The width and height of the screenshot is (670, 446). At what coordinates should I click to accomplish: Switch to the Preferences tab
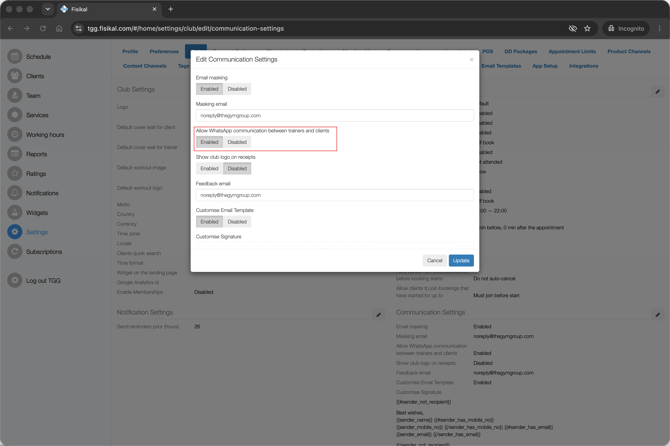[x=164, y=51]
